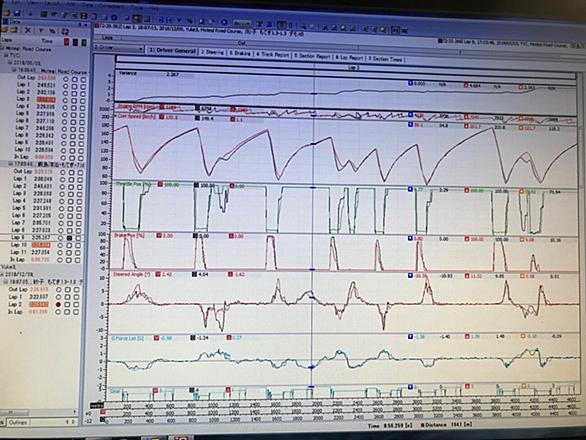
Task: Switch to the '5 Section Report' tab
Action: (x=312, y=56)
